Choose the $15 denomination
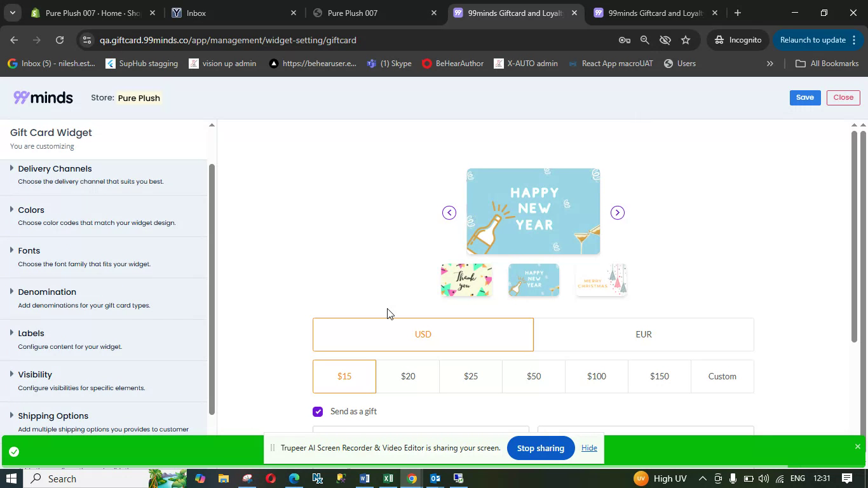This screenshot has width=868, height=488. 344,376
